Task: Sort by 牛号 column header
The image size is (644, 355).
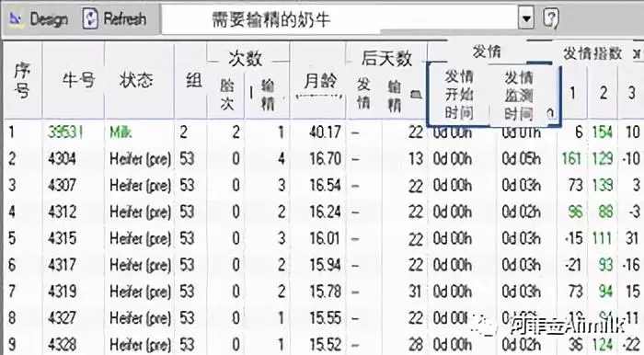Action: (78, 80)
